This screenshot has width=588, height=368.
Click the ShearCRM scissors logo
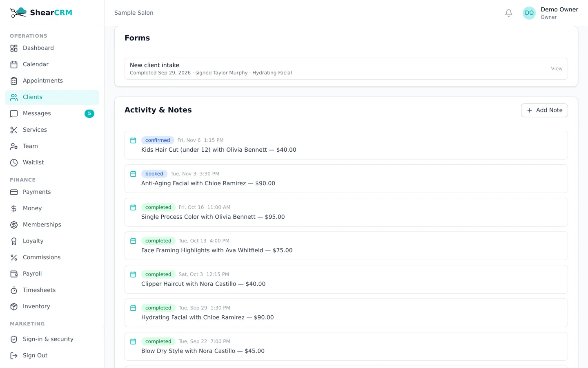(18, 13)
